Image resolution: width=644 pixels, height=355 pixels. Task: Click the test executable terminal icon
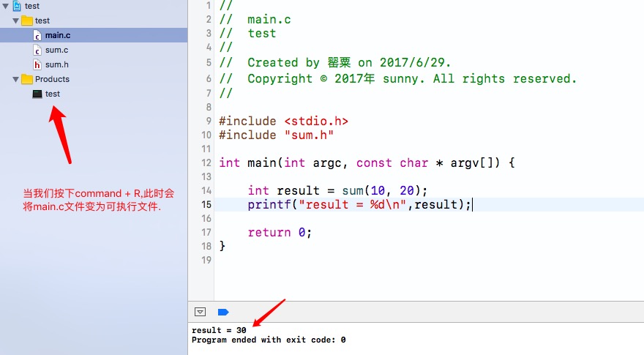click(37, 94)
